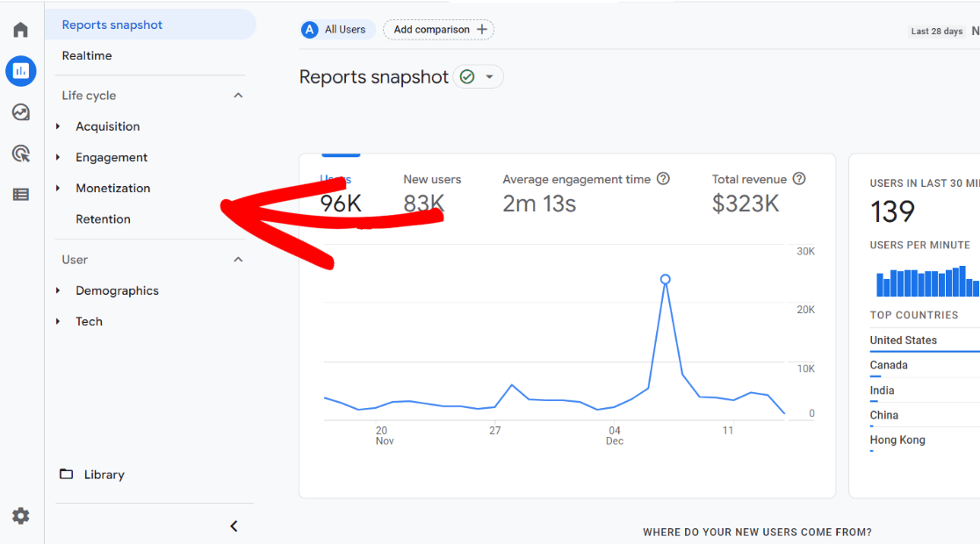Open dropdown next to Reports snapshot title
The height and width of the screenshot is (544, 980).
tap(489, 77)
